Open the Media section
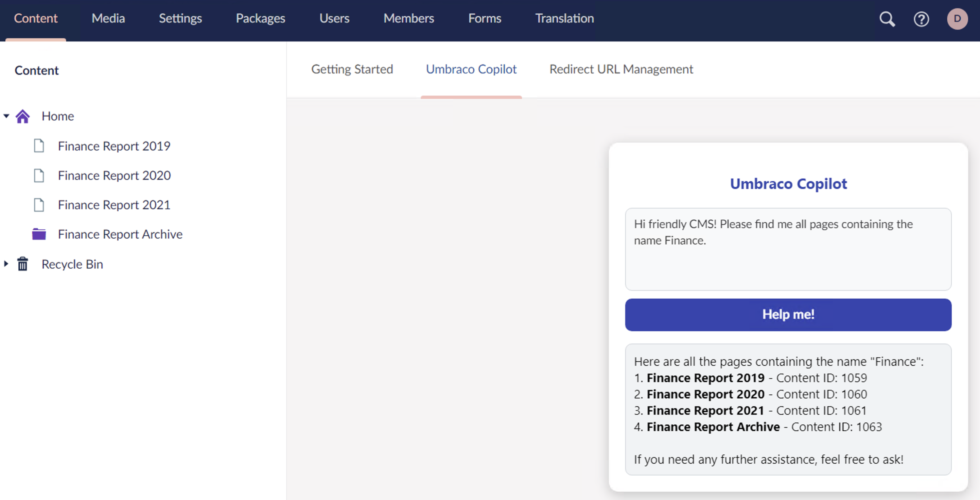The image size is (980, 500). tap(108, 18)
